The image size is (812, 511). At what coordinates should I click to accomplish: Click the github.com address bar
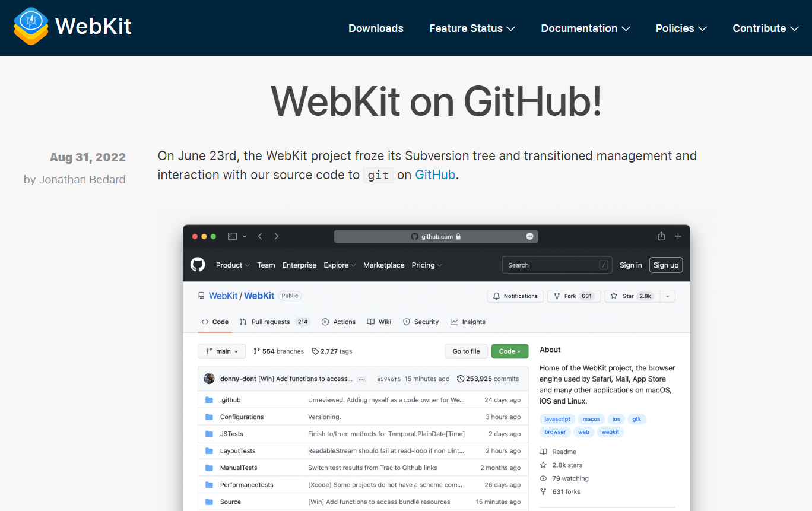pos(436,236)
